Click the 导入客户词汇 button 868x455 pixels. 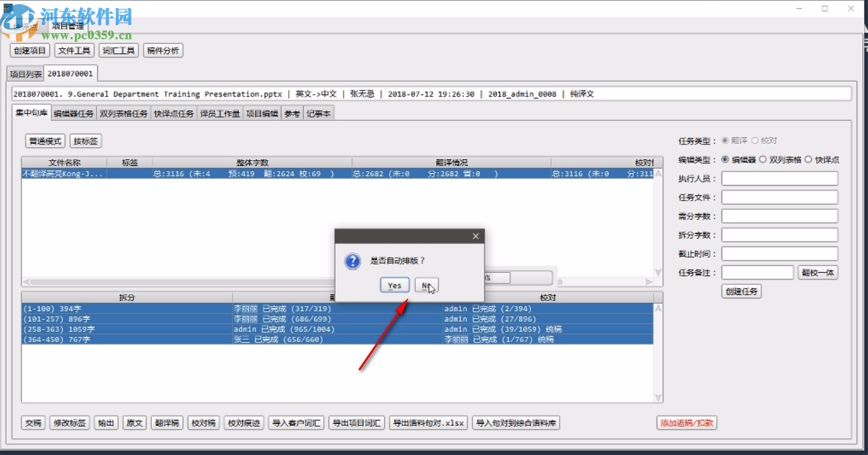[x=296, y=423]
